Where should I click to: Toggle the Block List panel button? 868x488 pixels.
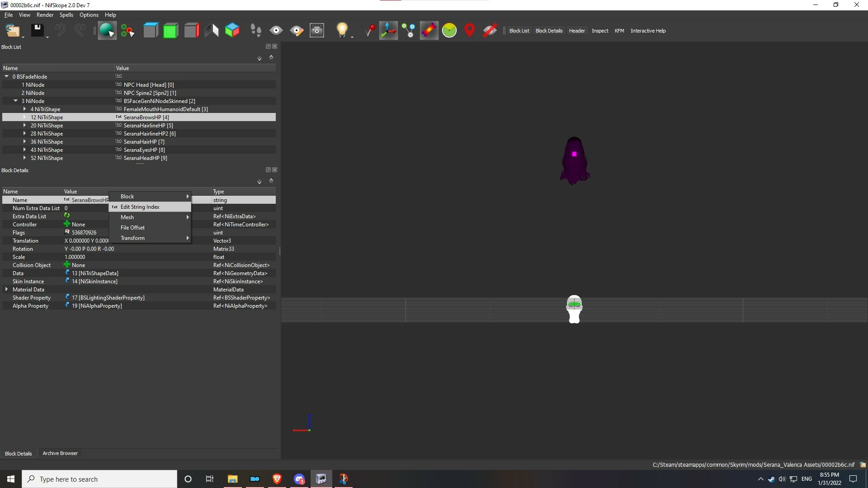tap(519, 31)
